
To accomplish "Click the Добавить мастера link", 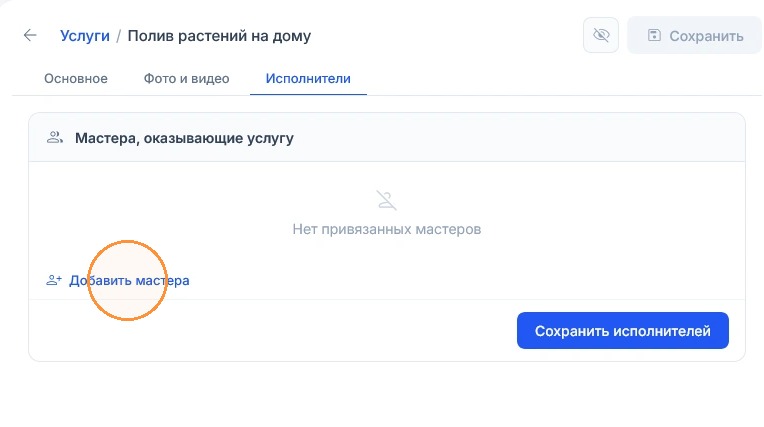I will point(129,280).
